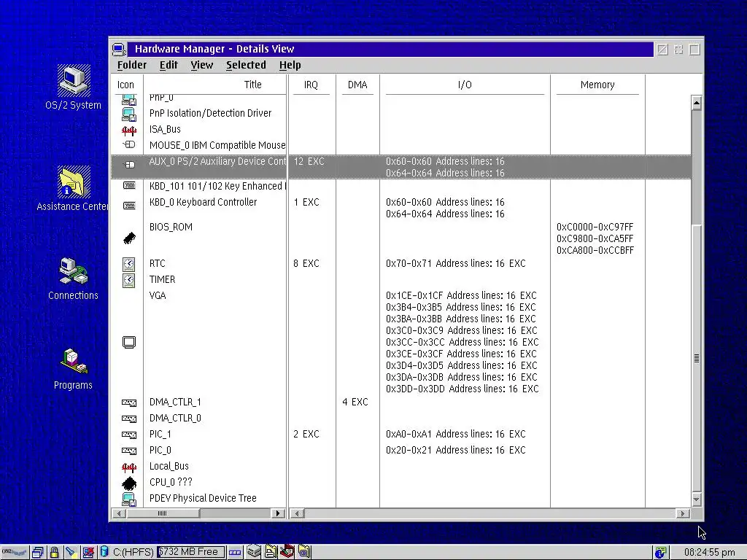Select the VGA row title
This screenshot has height=560, width=747.
pyautogui.click(x=158, y=296)
